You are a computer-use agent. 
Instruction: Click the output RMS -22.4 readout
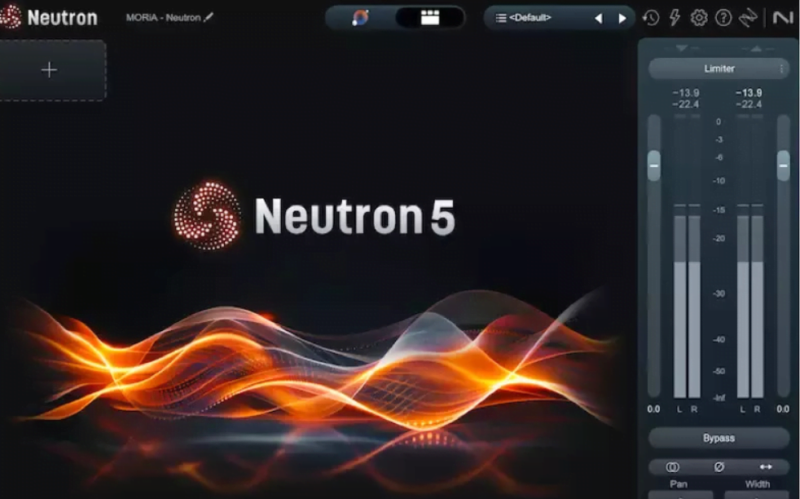748,104
